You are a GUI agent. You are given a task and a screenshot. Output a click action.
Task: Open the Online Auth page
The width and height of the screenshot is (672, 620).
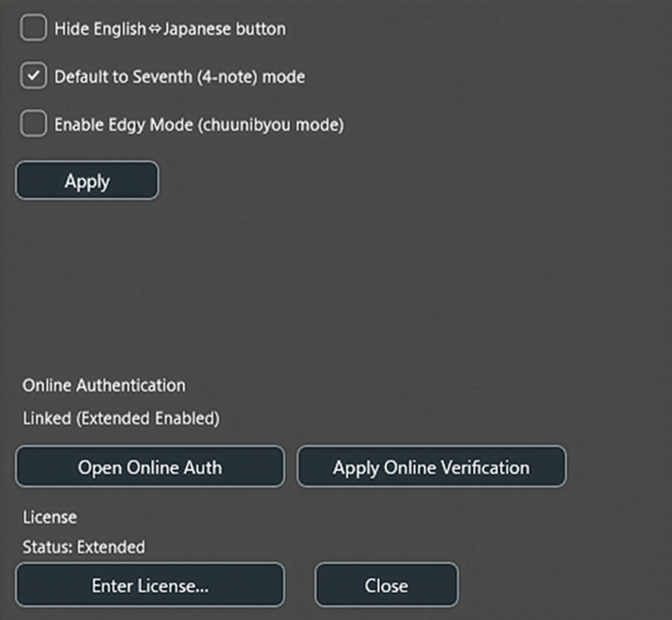[x=149, y=466]
